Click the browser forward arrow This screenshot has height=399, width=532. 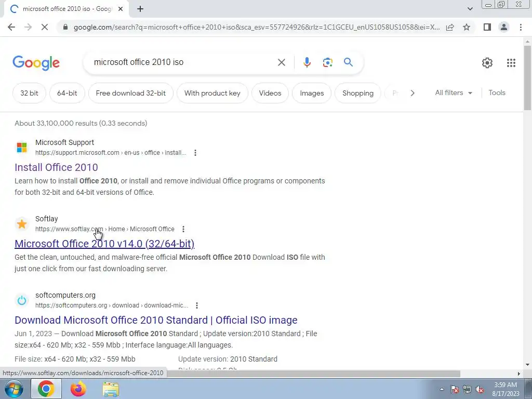coord(28,27)
